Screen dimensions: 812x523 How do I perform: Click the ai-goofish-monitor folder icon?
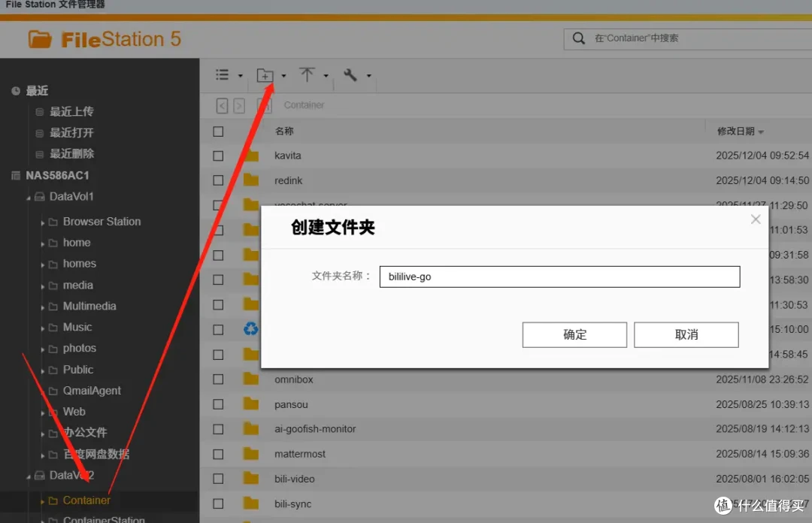click(x=251, y=428)
